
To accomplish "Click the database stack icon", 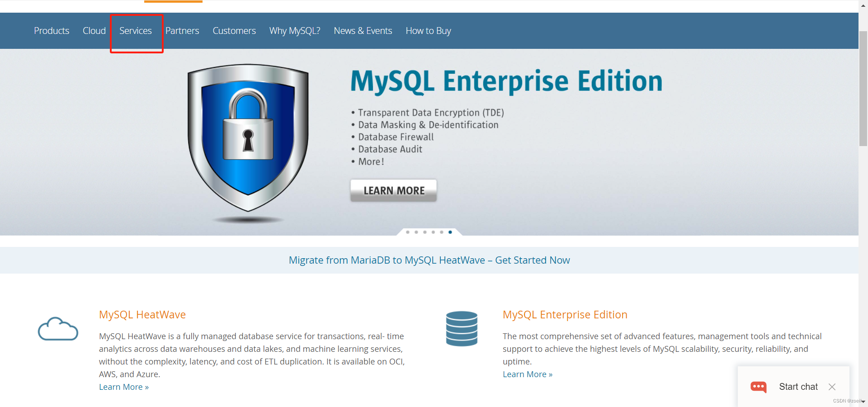I will click(x=462, y=329).
